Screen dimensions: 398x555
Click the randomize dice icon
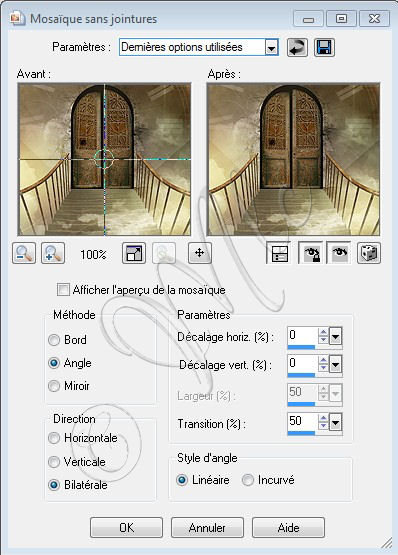[369, 253]
